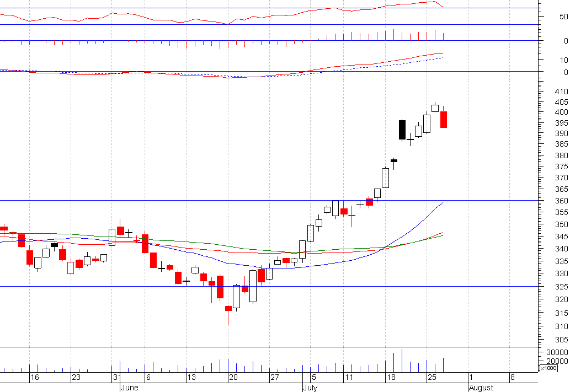Click the 320 price axis label

pyautogui.click(x=562, y=300)
